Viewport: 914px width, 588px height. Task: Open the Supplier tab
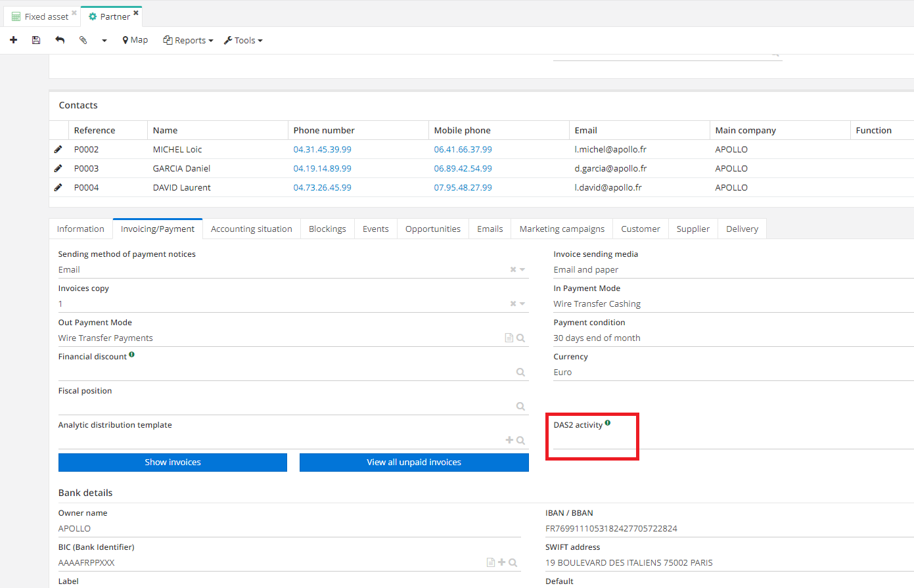[693, 229]
